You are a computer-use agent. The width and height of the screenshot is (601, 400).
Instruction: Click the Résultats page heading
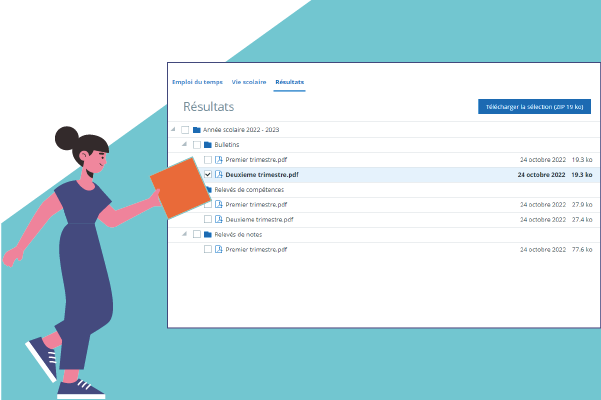[209, 107]
